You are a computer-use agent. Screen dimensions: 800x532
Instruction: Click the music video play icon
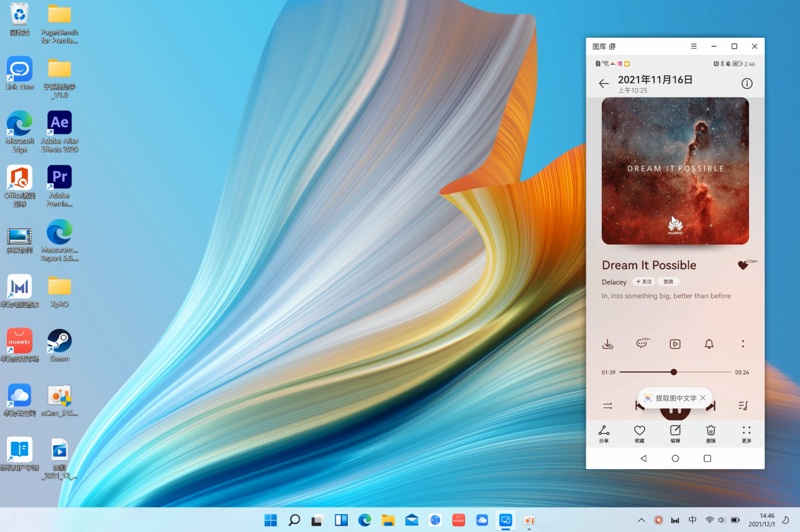(x=675, y=344)
